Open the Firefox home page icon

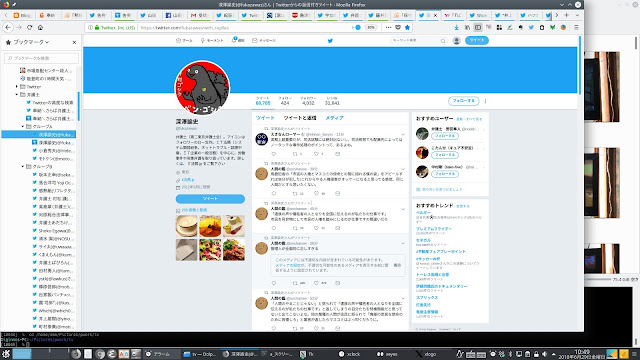(40, 27)
